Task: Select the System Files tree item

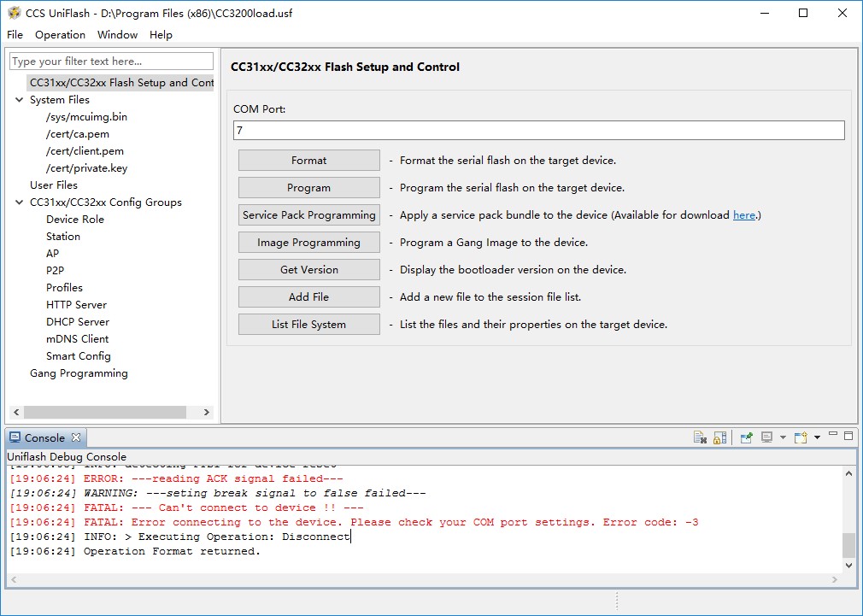Action: [60, 100]
